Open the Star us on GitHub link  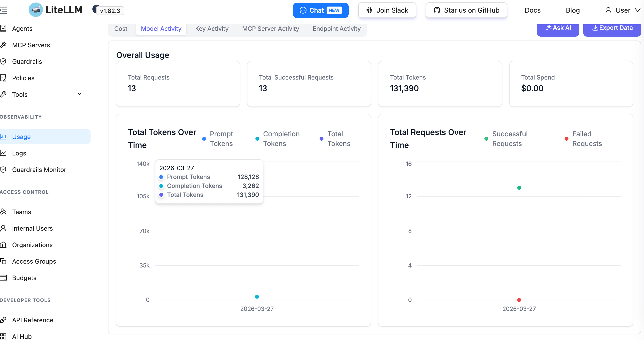click(x=466, y=10)
